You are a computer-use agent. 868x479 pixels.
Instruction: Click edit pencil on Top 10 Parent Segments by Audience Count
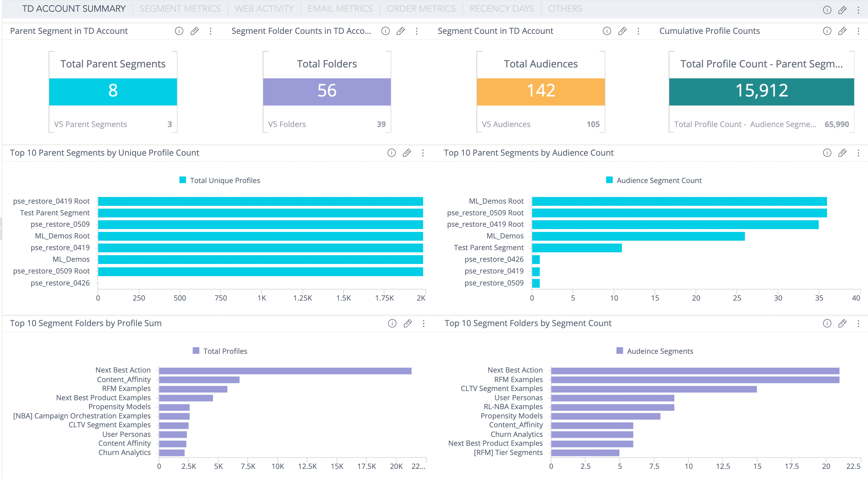click(843, 153)
